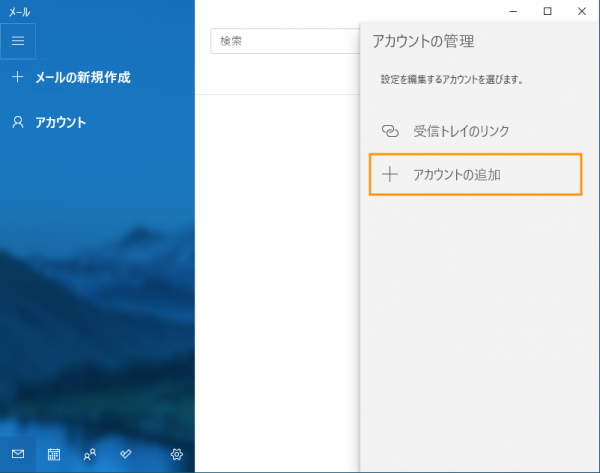600x473 pixels.
Task: Click inside the 検索 search field
Action: click(285, 41)
